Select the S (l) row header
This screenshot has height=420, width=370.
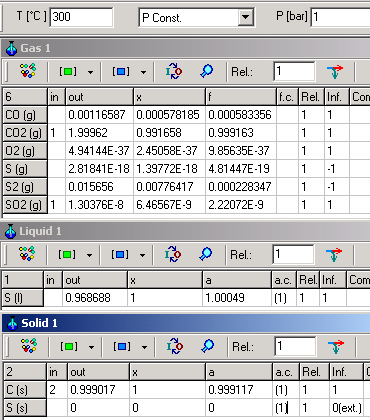(x=23, y=298)
